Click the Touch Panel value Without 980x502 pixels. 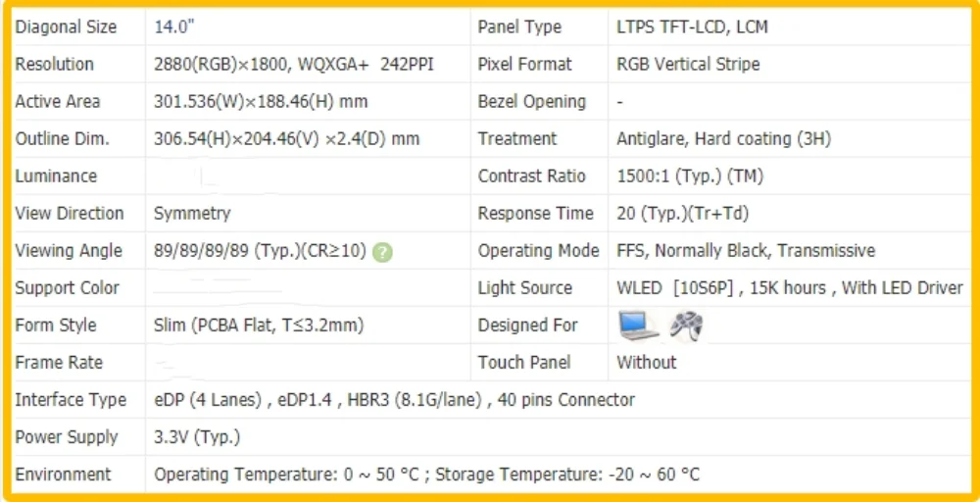[646, 363]
